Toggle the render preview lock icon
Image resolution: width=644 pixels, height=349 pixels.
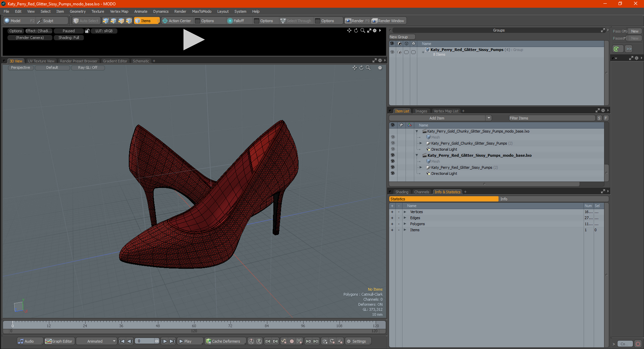point(87,31)
